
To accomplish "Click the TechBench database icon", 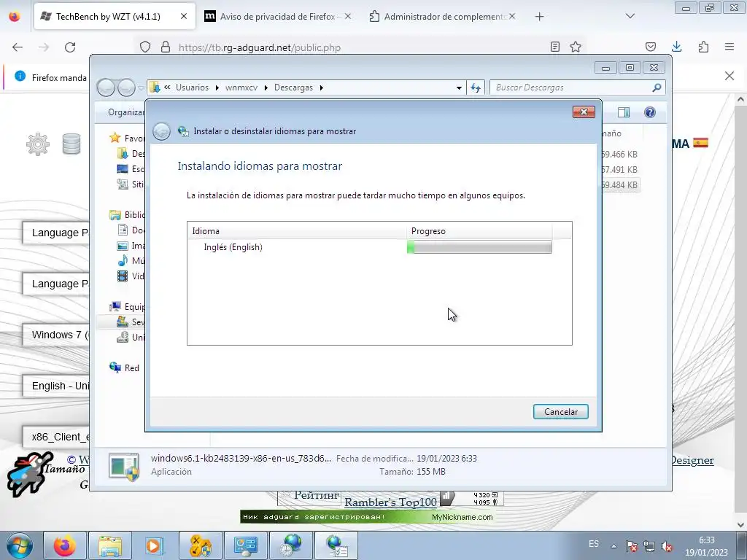I will point(71,144).
